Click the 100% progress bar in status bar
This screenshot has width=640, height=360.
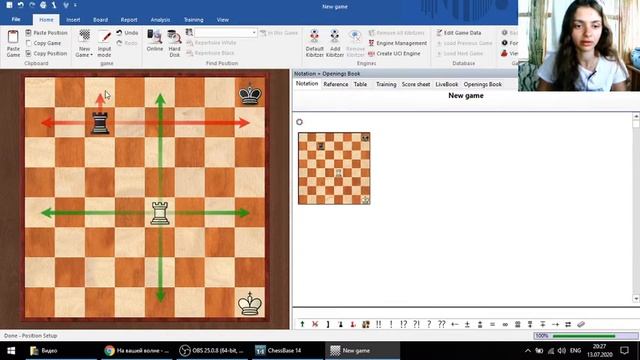point(586,336)
